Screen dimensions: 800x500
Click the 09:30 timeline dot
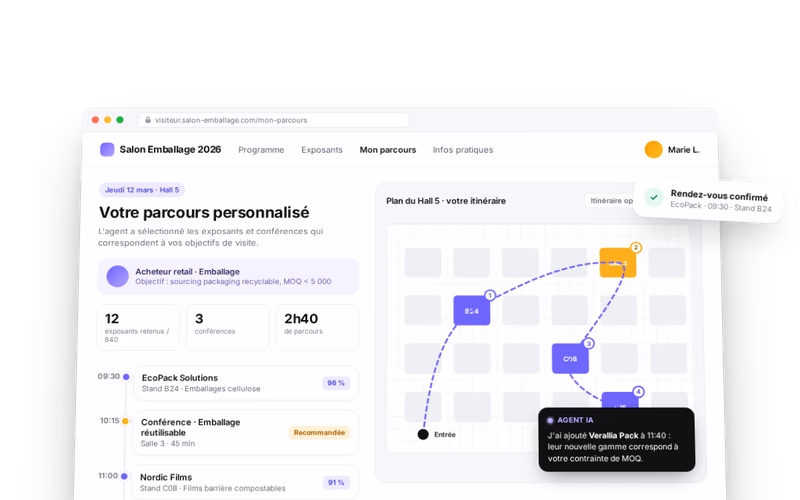[126, 377]
